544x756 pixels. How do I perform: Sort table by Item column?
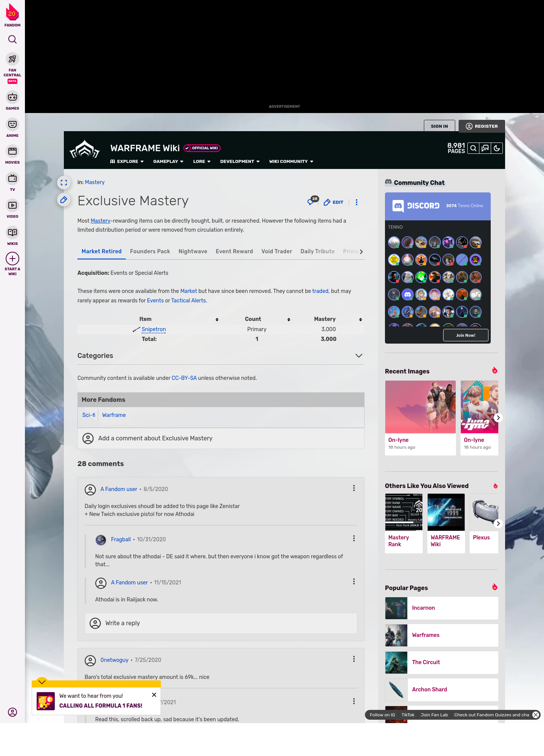pos(217,319)
